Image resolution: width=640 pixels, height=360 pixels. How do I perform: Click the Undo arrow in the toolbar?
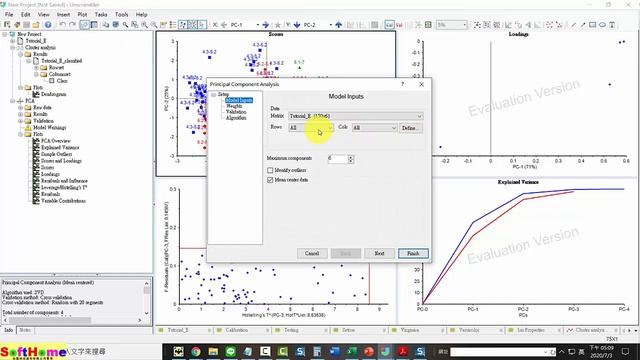pyautogui.click(x=62, y=25)
